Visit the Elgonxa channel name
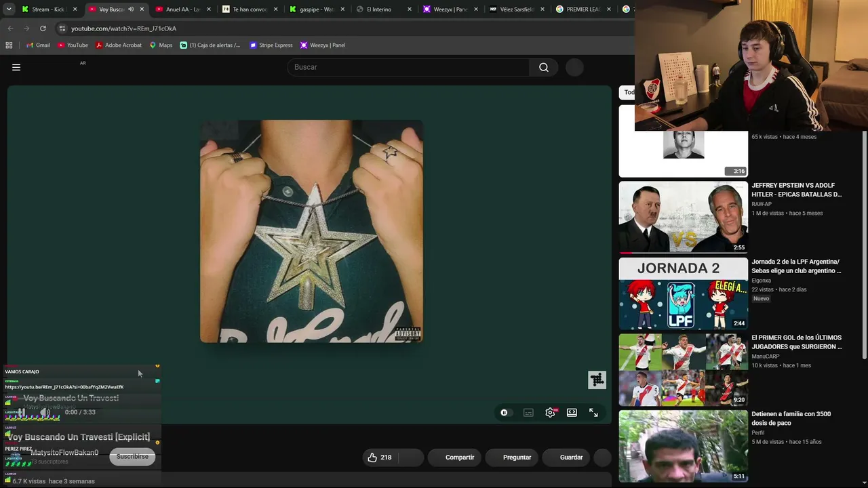 761,281
